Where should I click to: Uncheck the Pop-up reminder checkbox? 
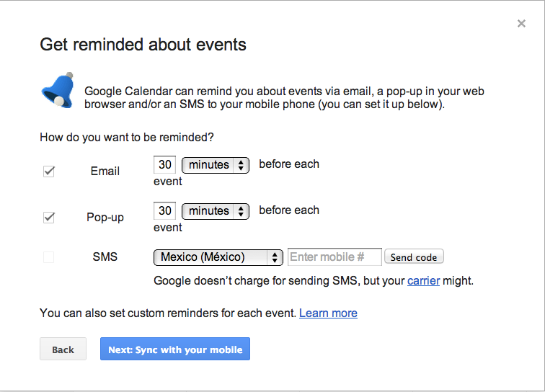tap(49, 217)
